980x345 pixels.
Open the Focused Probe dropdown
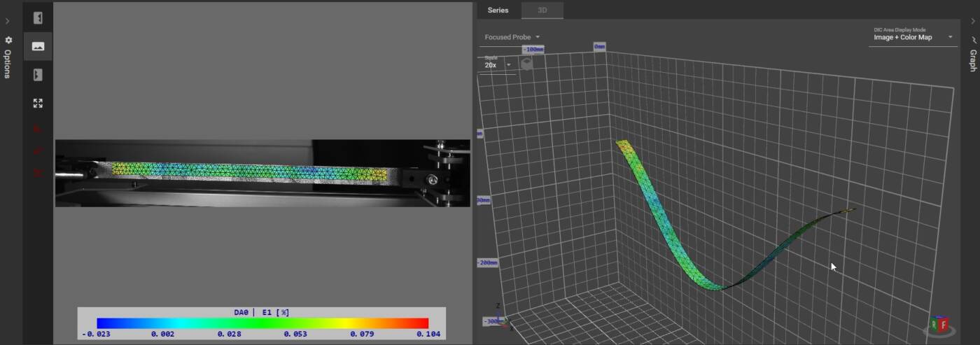coord(512,37)
